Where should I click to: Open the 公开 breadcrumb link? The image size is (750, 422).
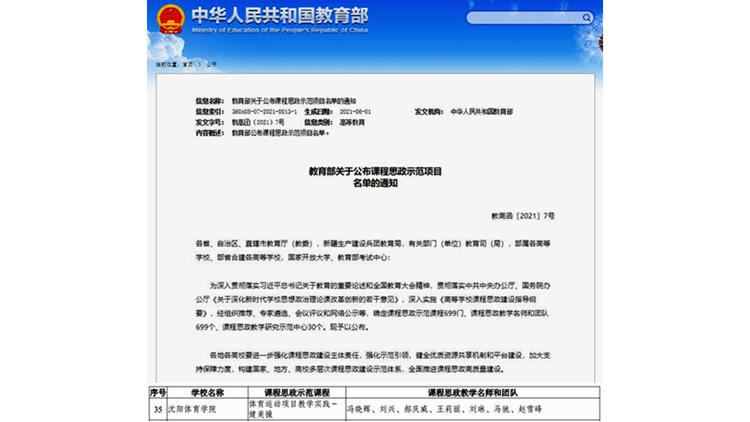(x=211, y=64)
